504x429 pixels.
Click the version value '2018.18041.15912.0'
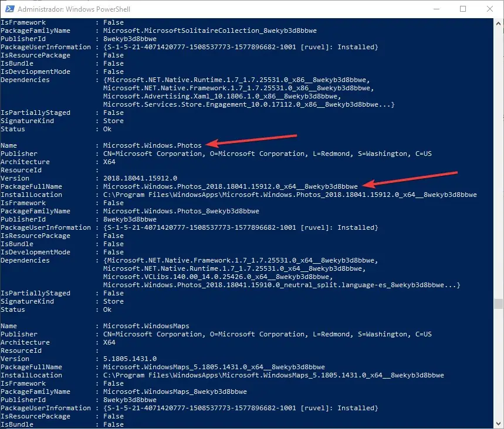pyautogui.click(x=140, y=178)
